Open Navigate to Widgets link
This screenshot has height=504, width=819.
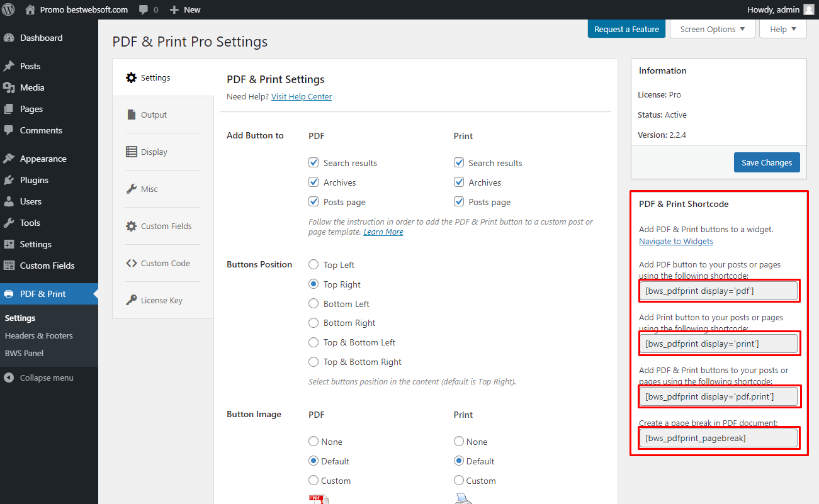(676, 241)
